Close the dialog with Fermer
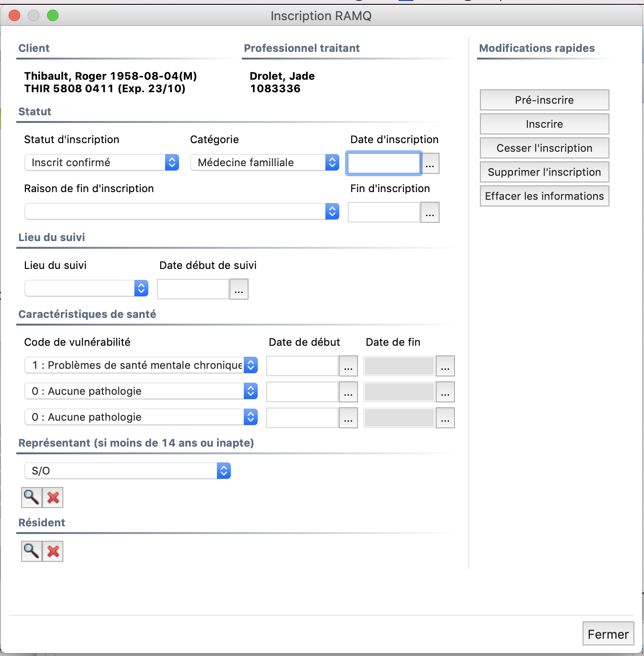644x656 pixels. click(x=608, y=634)
